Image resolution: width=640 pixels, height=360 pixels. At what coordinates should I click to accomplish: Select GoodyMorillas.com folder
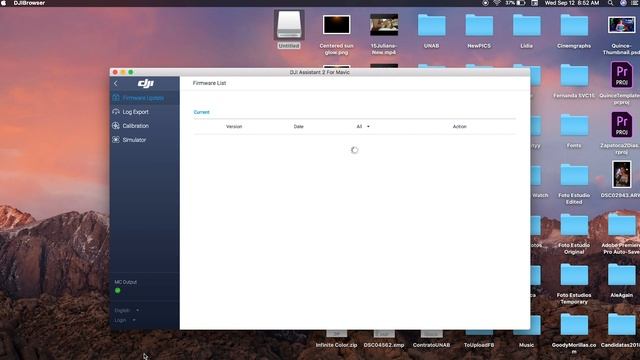(574, 325)
